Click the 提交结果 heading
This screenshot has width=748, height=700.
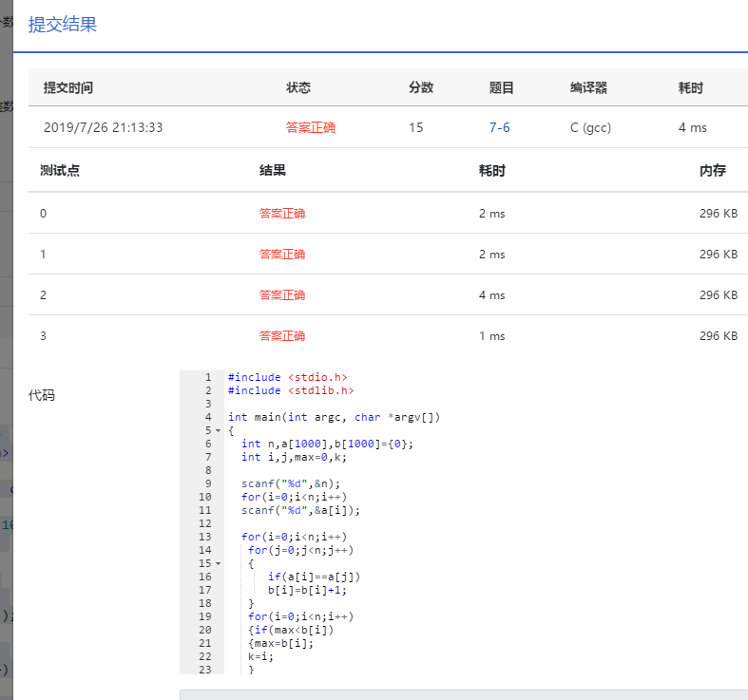point(63,25)
